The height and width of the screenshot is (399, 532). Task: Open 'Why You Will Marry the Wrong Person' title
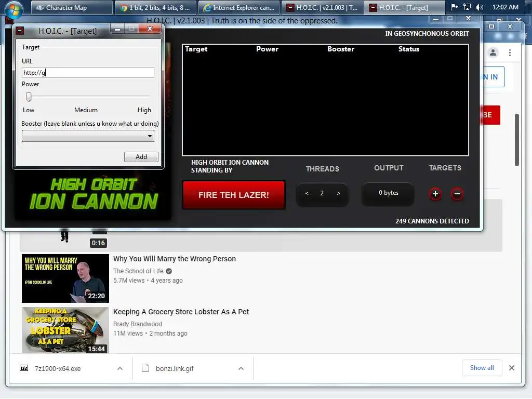click(175, 259)
